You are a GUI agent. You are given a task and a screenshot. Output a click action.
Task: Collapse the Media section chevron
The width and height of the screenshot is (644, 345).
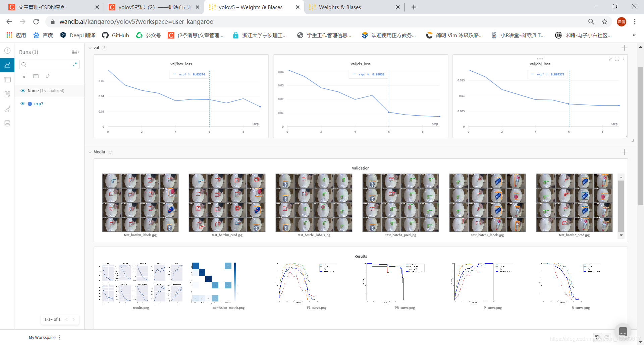tap(90, 152)
